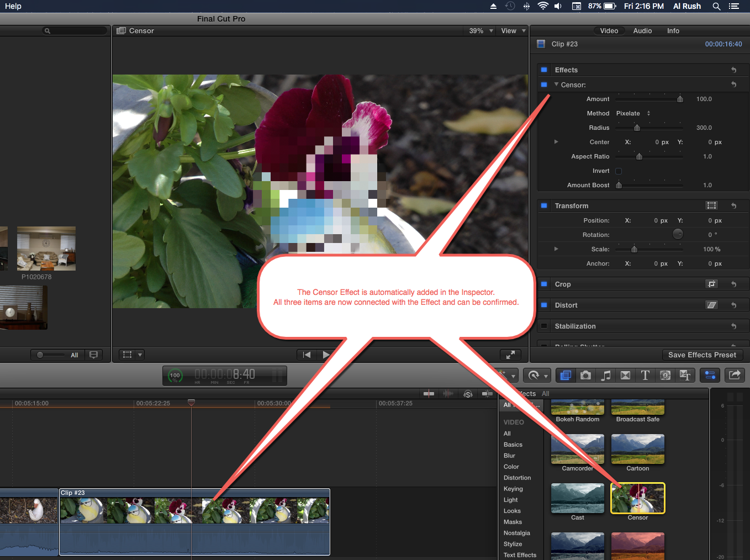The height and width of the screenshot is (560, 750).
Task: Click the Share arrow icon
Action: (735, 376)
